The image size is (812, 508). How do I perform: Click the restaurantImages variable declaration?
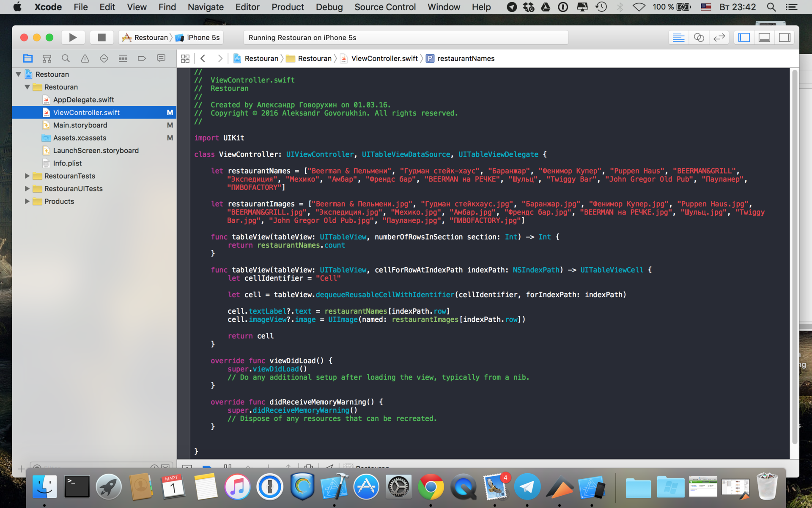261,204
